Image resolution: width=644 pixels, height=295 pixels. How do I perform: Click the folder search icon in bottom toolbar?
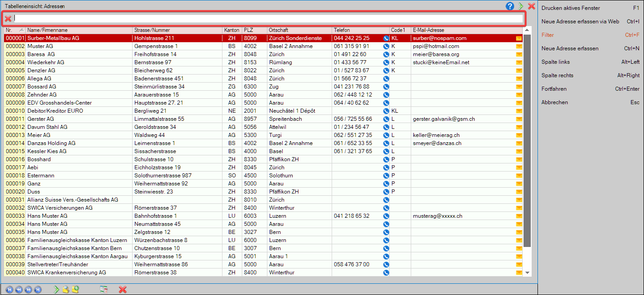pyautogui.click(x=66, y=290)
